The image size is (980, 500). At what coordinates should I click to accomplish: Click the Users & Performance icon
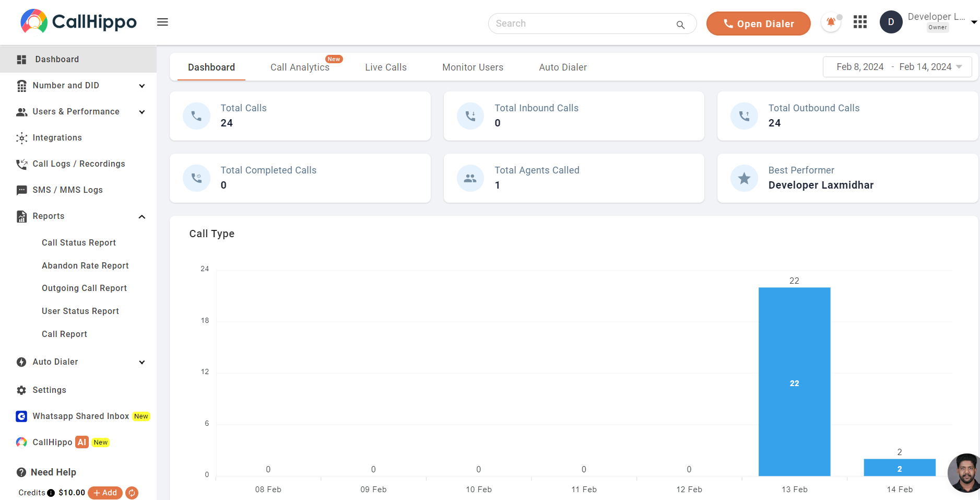(x=21, y=112)
